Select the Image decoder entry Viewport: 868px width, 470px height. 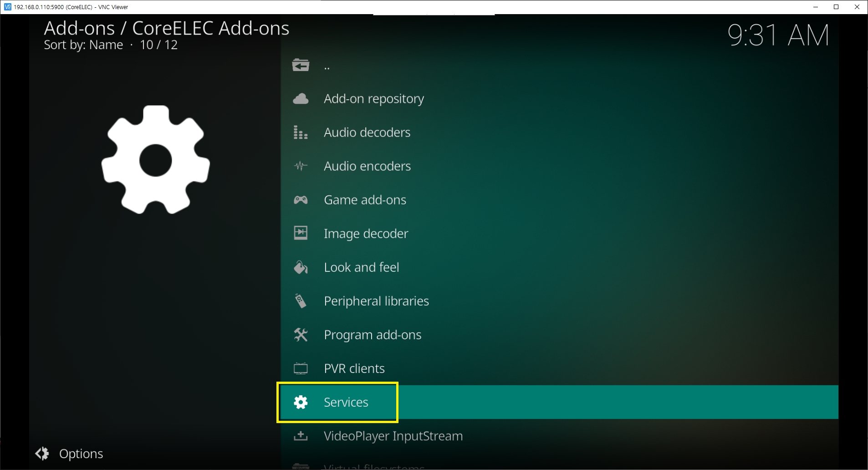[x=559, y=234]
